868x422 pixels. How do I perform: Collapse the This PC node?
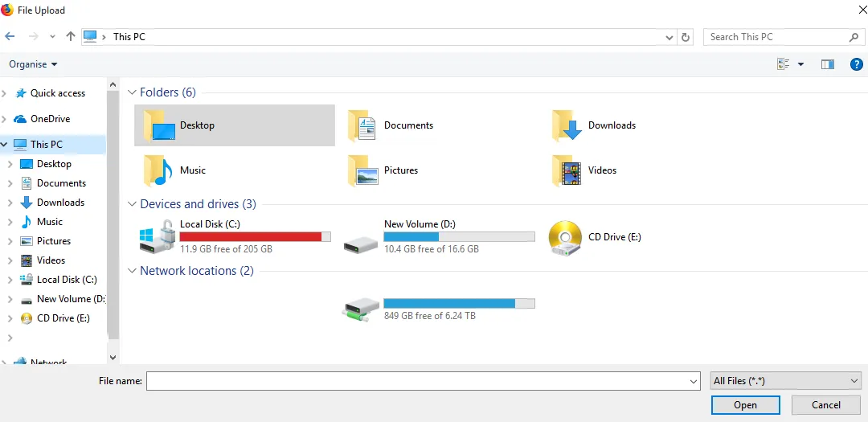coord(5,144)
